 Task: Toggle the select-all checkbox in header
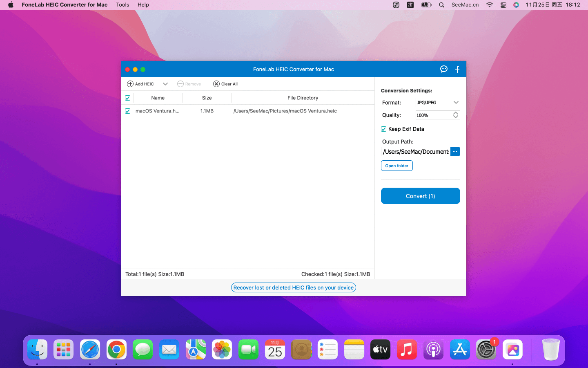pyautogui.click(x=128, y=98)
